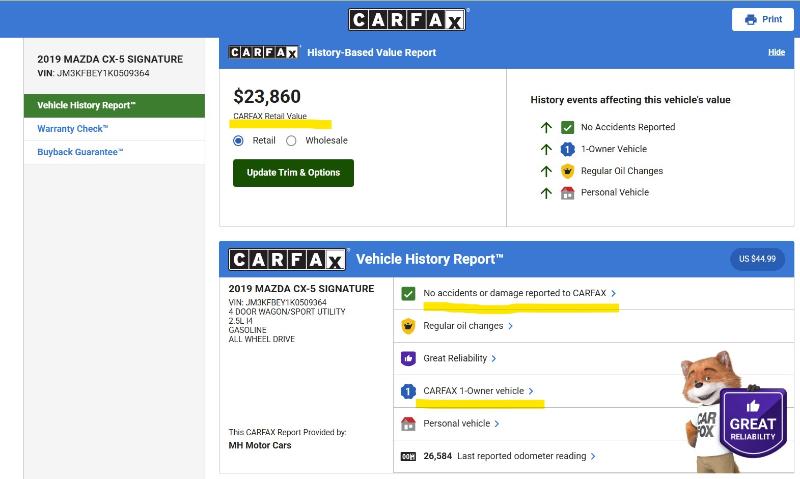
Task: Select the Retail radio button
Action: (239, 141)
